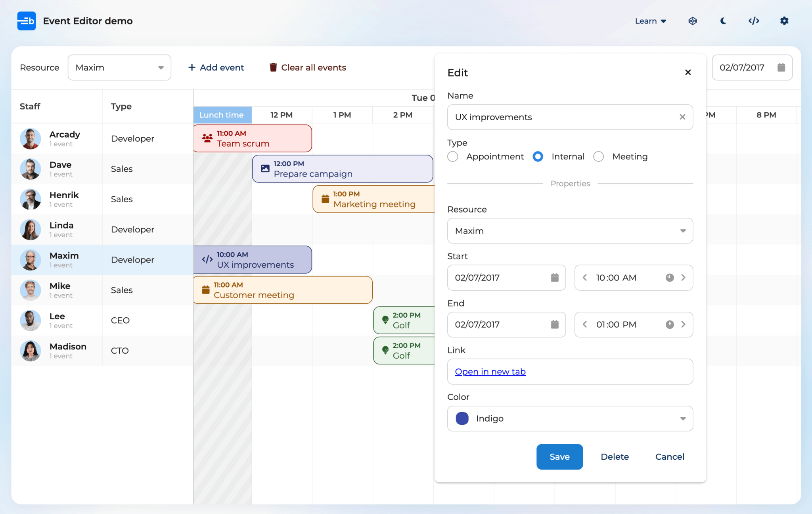Select the Appointment radio button
This screenshot has width=812, height=514.
point(453,157)
